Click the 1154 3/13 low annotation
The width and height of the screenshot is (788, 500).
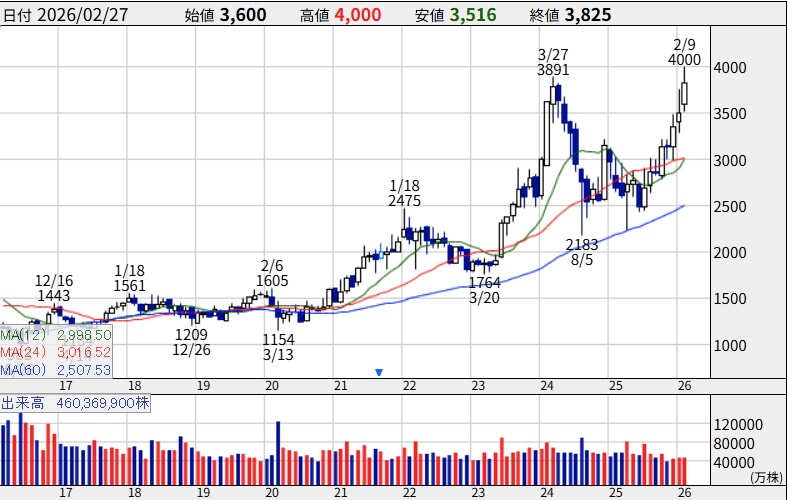tap(278, 347)
